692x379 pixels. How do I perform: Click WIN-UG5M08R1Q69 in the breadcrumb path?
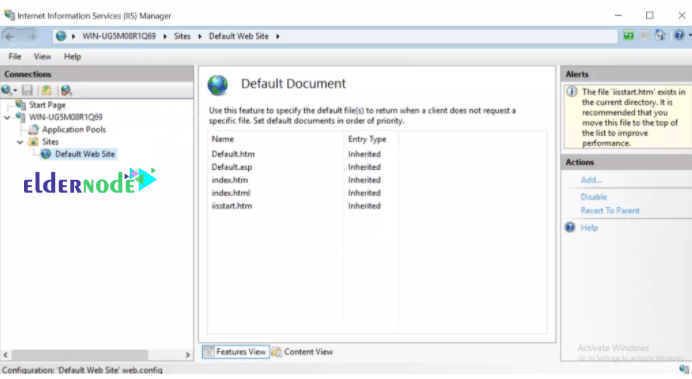pos(119,36)
